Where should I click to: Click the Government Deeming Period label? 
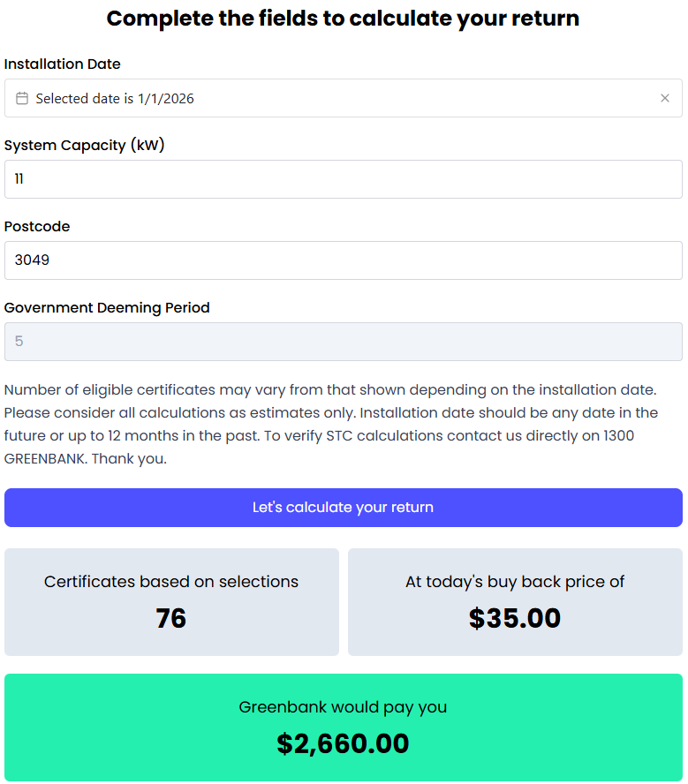[107, 308]
